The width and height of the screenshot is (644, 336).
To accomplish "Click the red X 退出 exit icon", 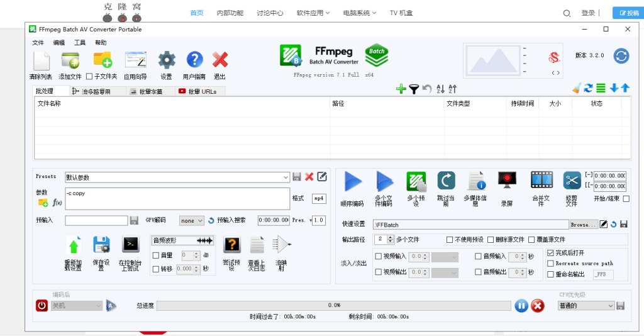I will pyautogui.click(x=220, y=60).
